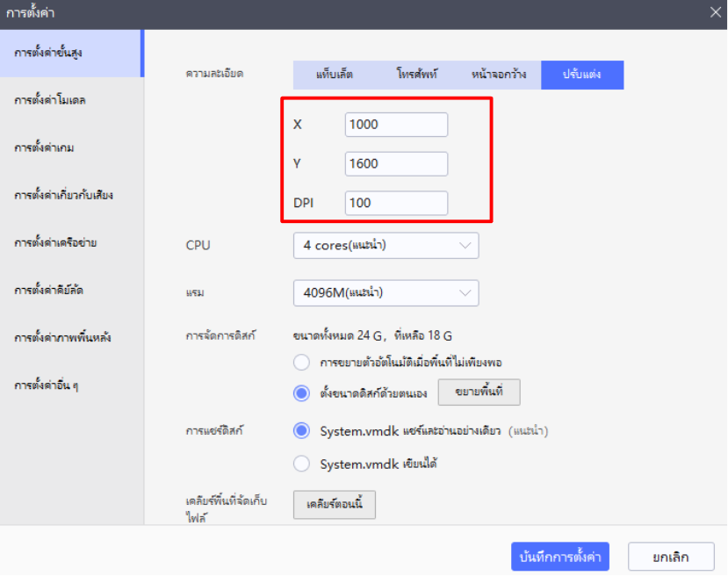Click the X resolution input field
728x576 pixels.
pyautogui.click(x=397, y=125)
